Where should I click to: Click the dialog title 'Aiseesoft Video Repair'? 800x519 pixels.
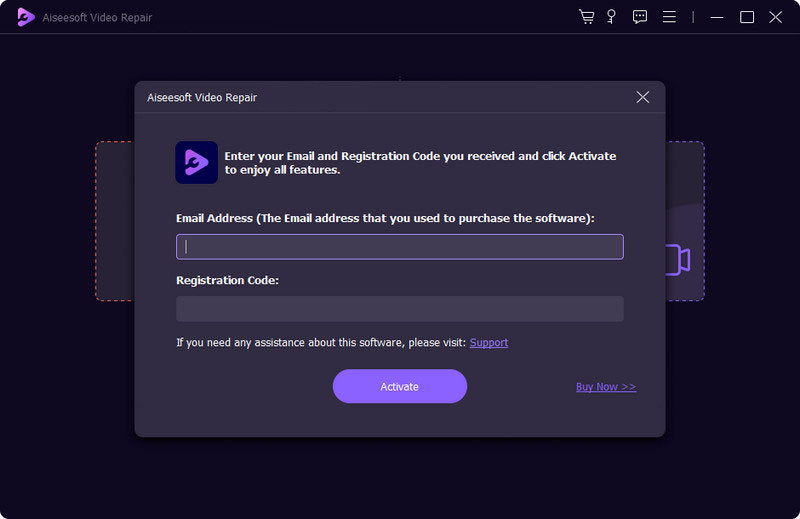202,97
